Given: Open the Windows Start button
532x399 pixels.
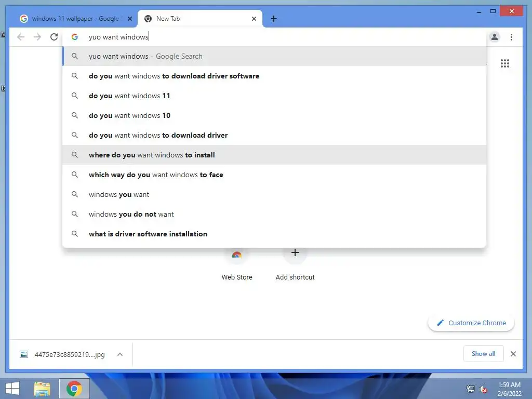Looking at the screenshot, I should [12, 389].
